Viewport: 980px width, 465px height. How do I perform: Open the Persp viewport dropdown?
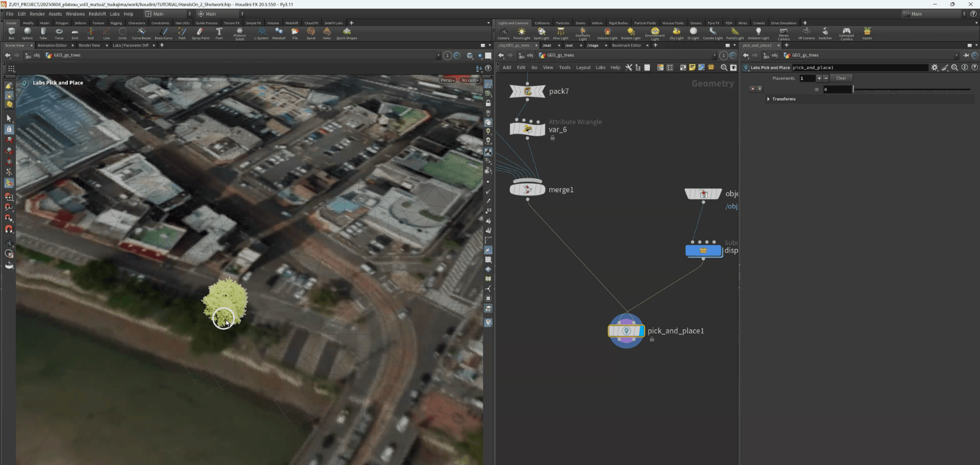(x=447, y=80)
